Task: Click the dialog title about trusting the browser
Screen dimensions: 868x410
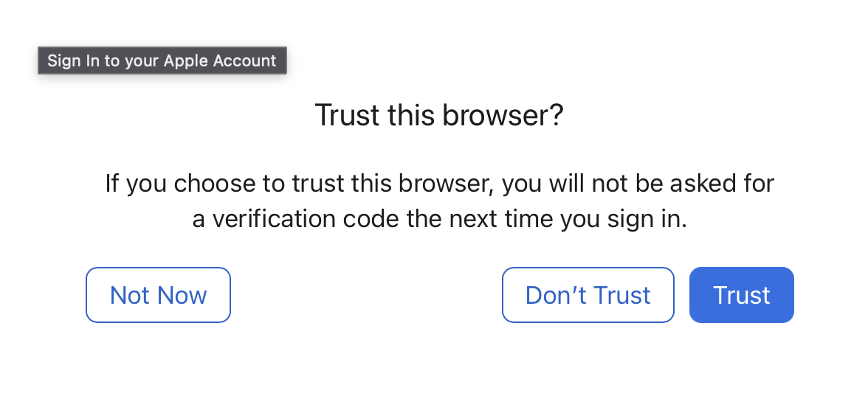Action: click(439, 116)
